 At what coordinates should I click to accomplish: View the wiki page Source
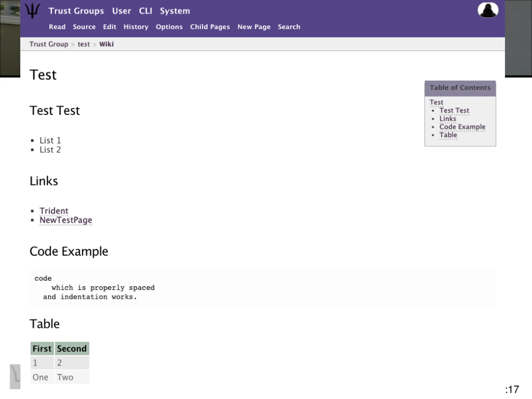point(84,27)
